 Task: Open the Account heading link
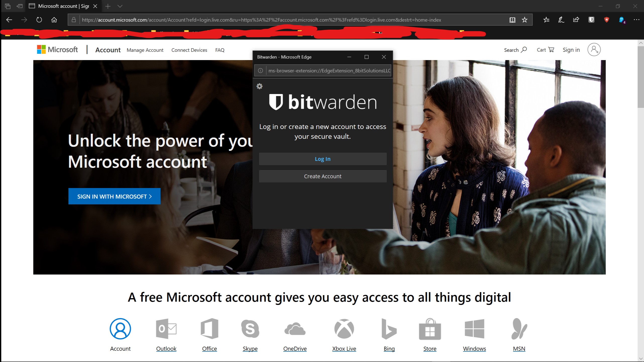pos(108,50)
